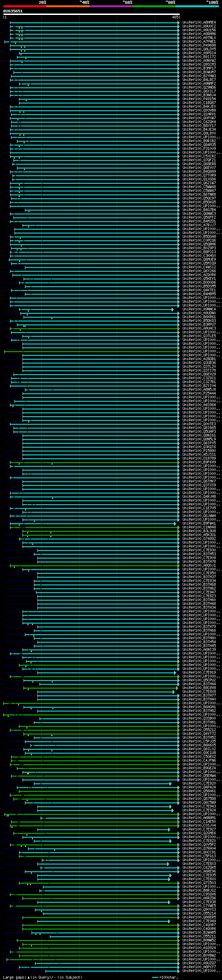Select the UniRef100_C1BQ87 label

(x=199, y=103)
